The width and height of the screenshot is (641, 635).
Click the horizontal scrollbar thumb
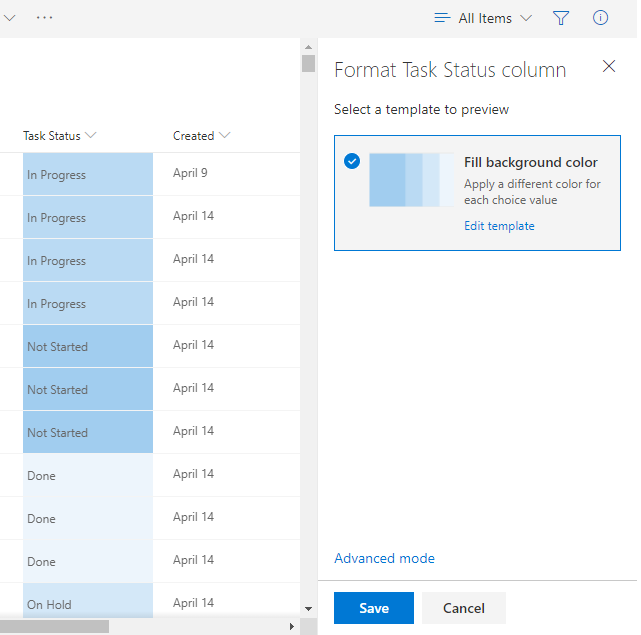[x=54, y=626]
